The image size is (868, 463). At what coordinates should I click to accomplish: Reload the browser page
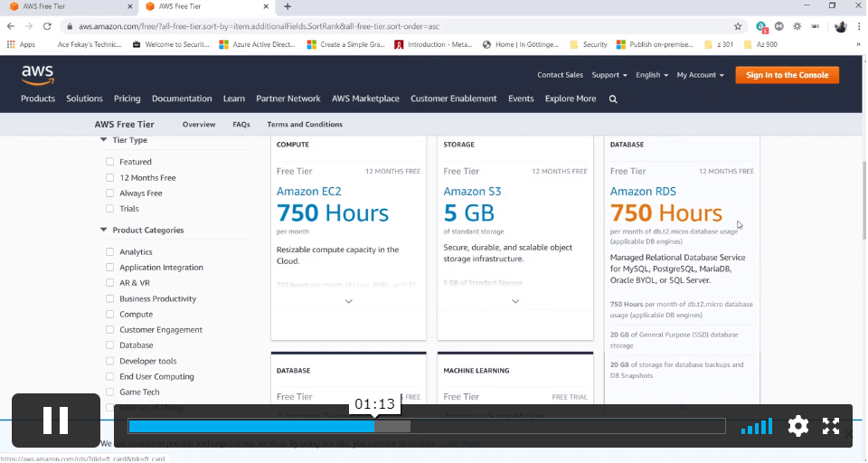[47, 26]
